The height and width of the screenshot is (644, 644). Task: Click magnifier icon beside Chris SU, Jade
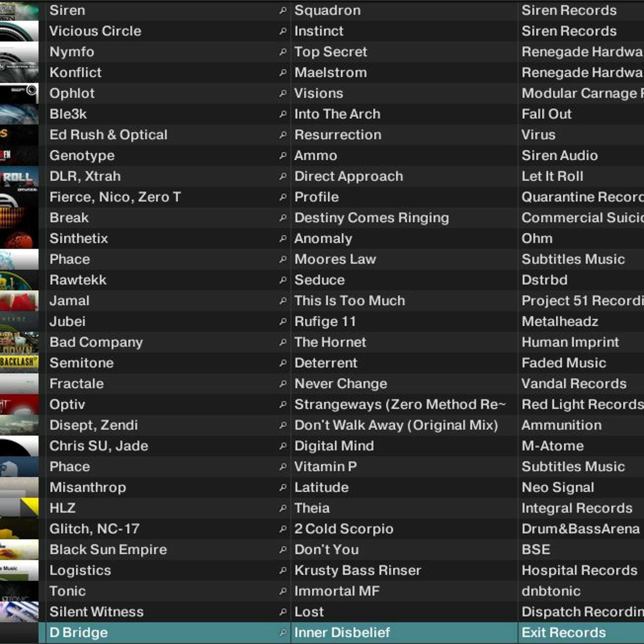[283, 446]
